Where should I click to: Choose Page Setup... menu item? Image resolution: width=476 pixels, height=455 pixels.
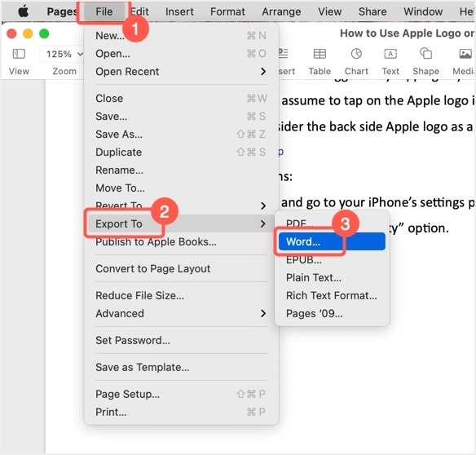point(181,394)
